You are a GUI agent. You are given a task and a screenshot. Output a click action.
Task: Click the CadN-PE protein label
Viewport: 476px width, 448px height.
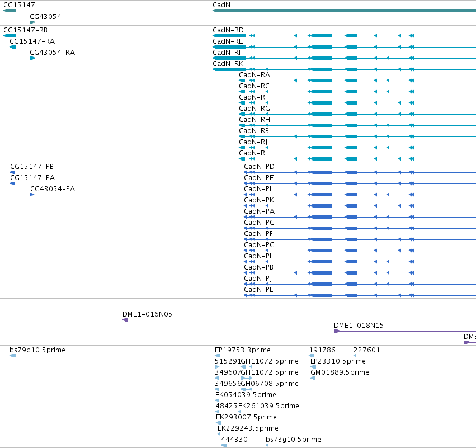tap(259, 178)
